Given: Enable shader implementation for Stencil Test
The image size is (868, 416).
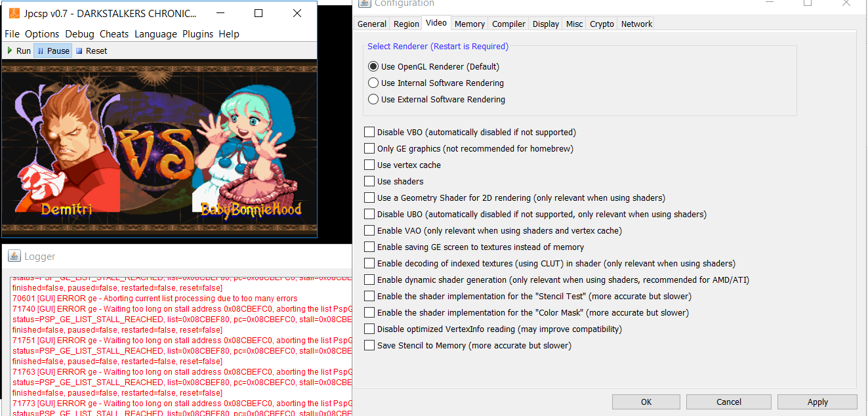Looking at the screenshot, I should (x=370, y=296).
